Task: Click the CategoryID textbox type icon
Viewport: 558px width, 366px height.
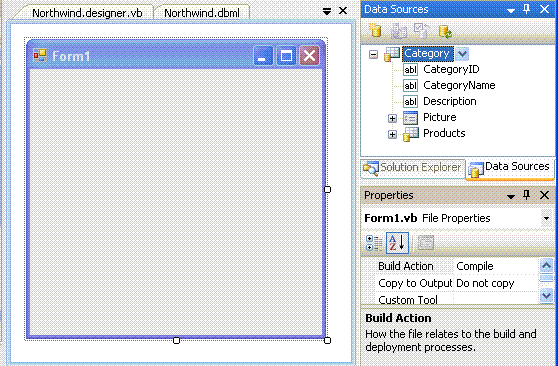Action: [410, 69]
